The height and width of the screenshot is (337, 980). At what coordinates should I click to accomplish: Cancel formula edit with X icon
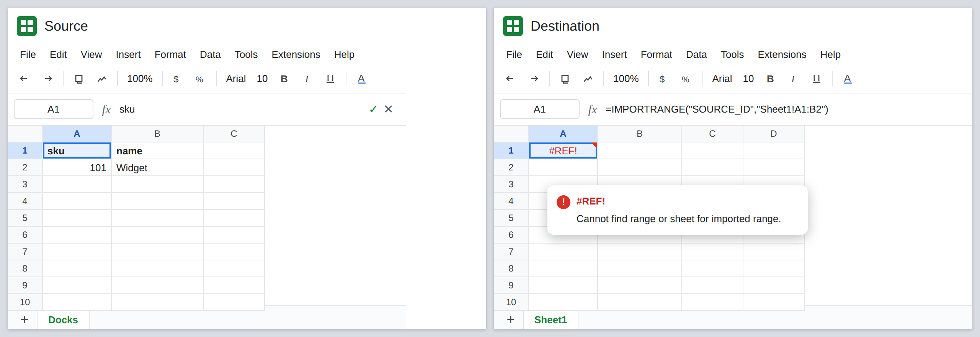point(389,109)
